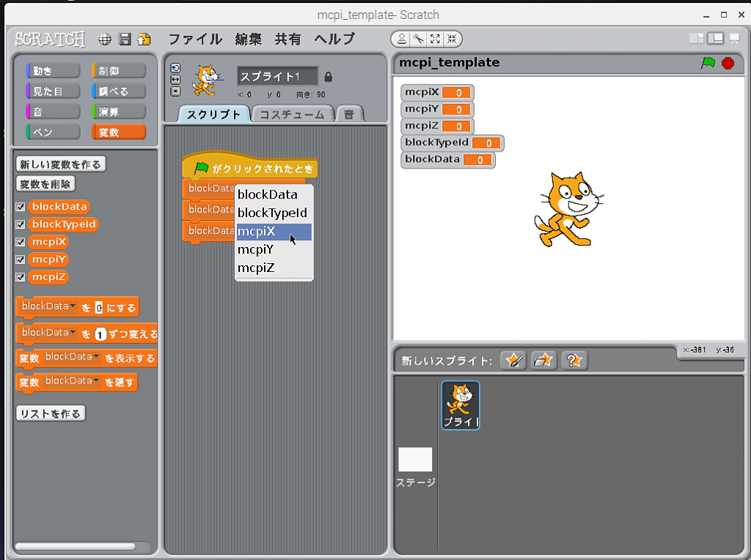Screen dimensions: 751x560
Task: Click the sprite lock icon
Action: (x=328, y=76)
